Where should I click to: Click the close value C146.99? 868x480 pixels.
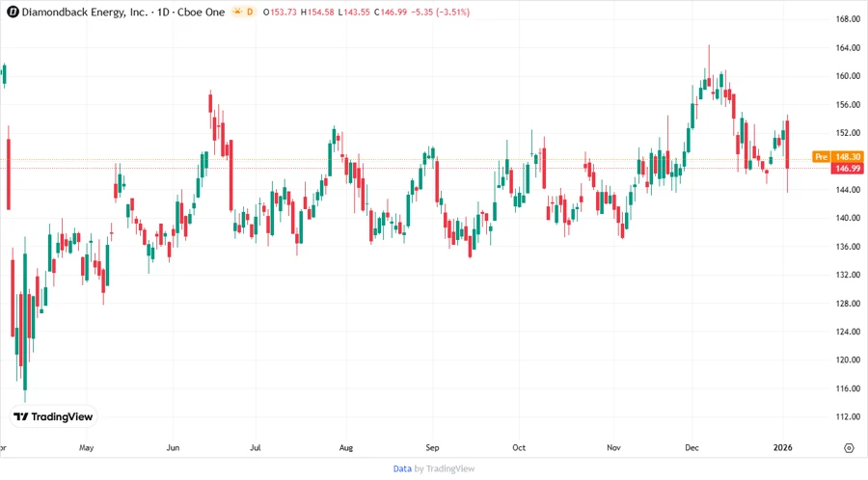coord(391,13)
